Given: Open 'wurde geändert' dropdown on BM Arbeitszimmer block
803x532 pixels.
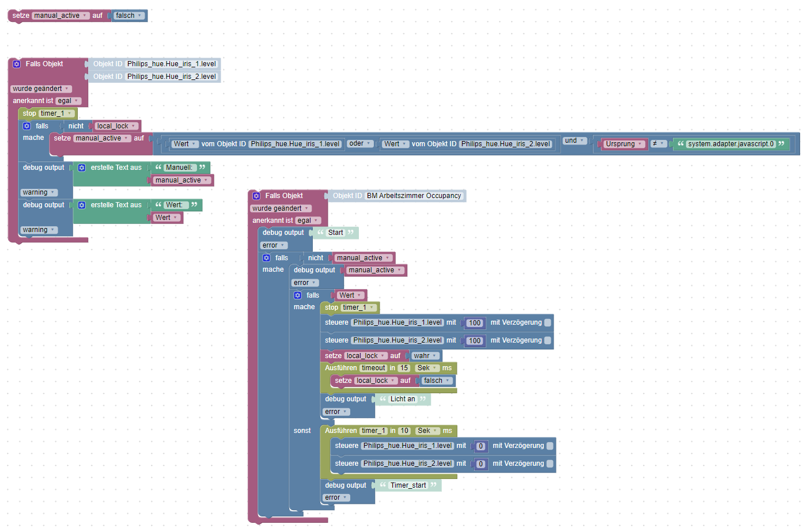Looking at the screenshot, I should point(281,208).
